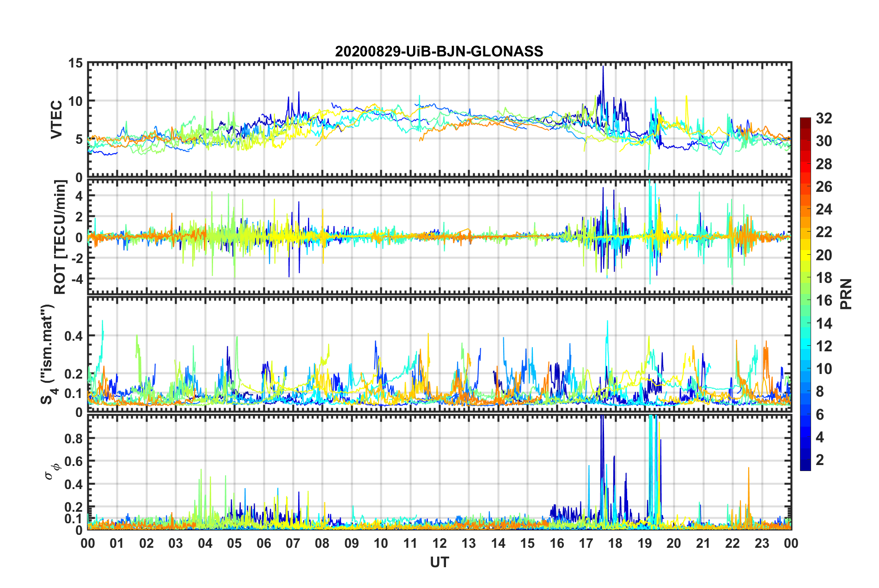This screenshot has height=588, width=879.
Task: Click the x-axis tick label 06
Action: [264, 544]
